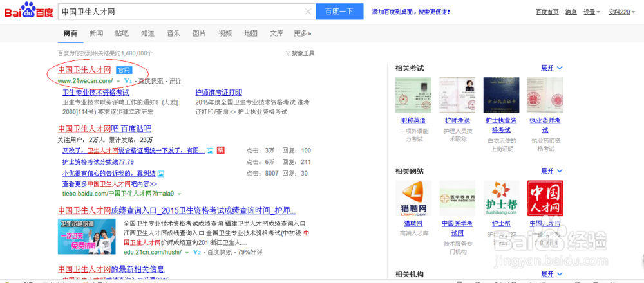The height and width of the screenshot is (283, 644).
Task: Open 消息 messages link
Action: click(571, 12)
